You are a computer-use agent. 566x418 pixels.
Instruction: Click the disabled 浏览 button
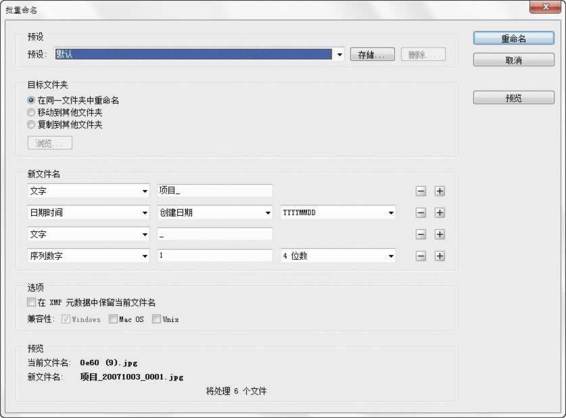[x=50, y=143]
